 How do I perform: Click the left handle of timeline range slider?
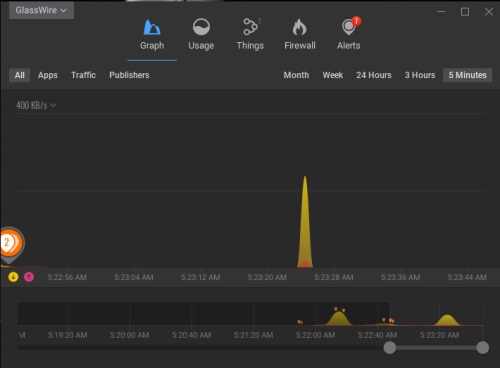[x=390, y=348]
